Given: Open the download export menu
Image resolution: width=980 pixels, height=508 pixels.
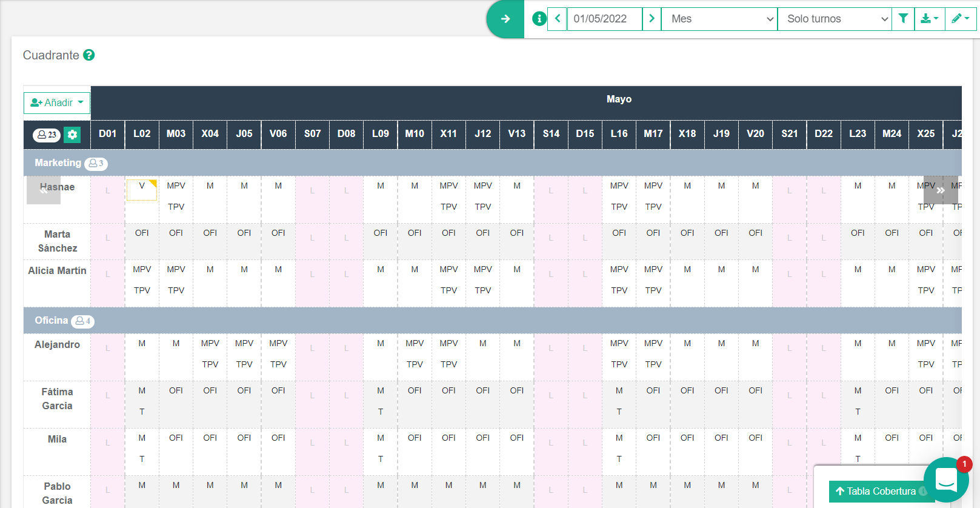Looking at the screenshot, I should (929, 19).
